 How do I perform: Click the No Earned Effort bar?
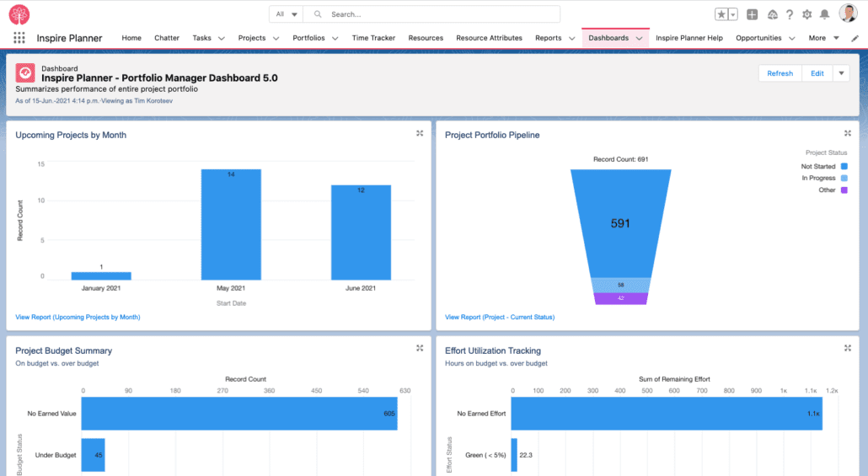click(x=667, y=414)
